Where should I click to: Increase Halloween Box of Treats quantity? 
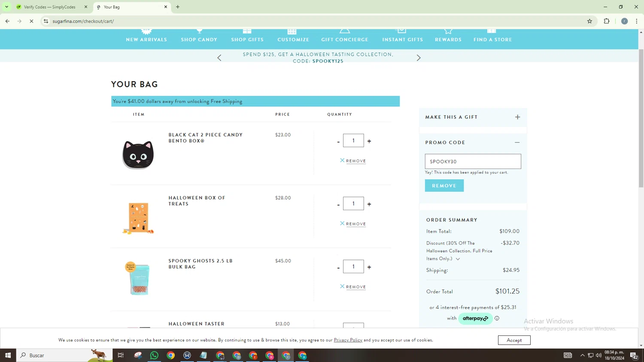(x=369, y=204)
